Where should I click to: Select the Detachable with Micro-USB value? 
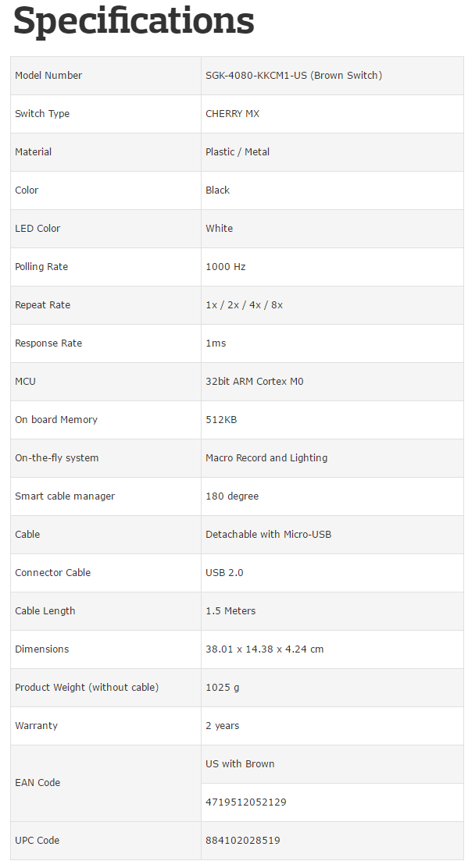pos(269,534)
